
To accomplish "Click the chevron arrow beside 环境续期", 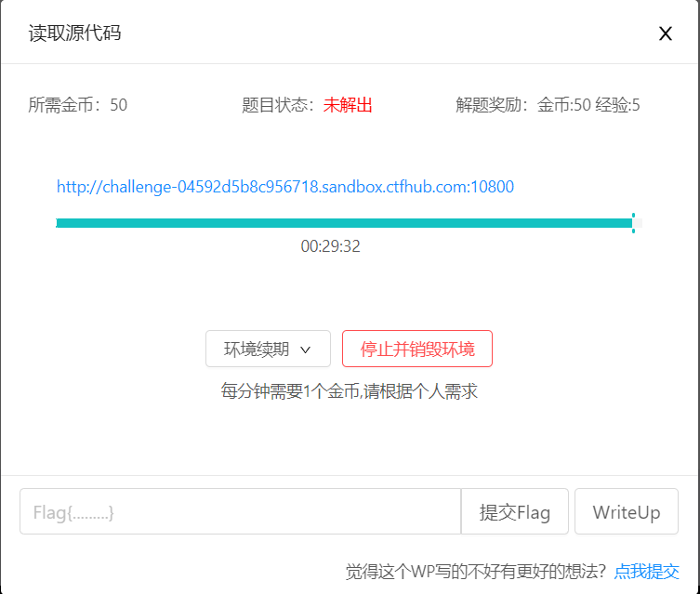I will [305, 350].
